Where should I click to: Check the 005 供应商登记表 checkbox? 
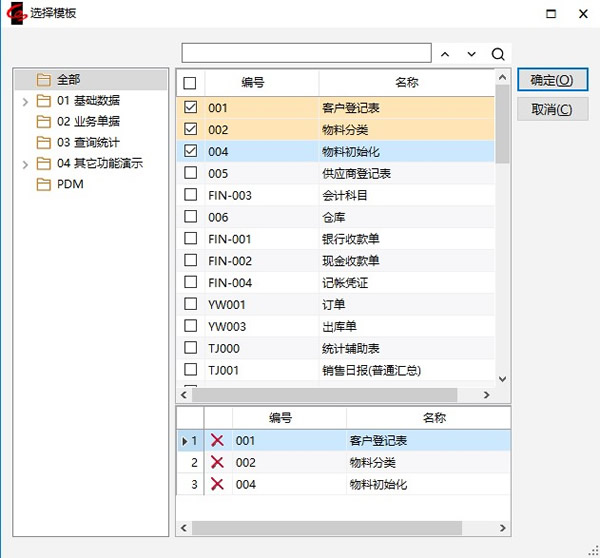(191, 173)
